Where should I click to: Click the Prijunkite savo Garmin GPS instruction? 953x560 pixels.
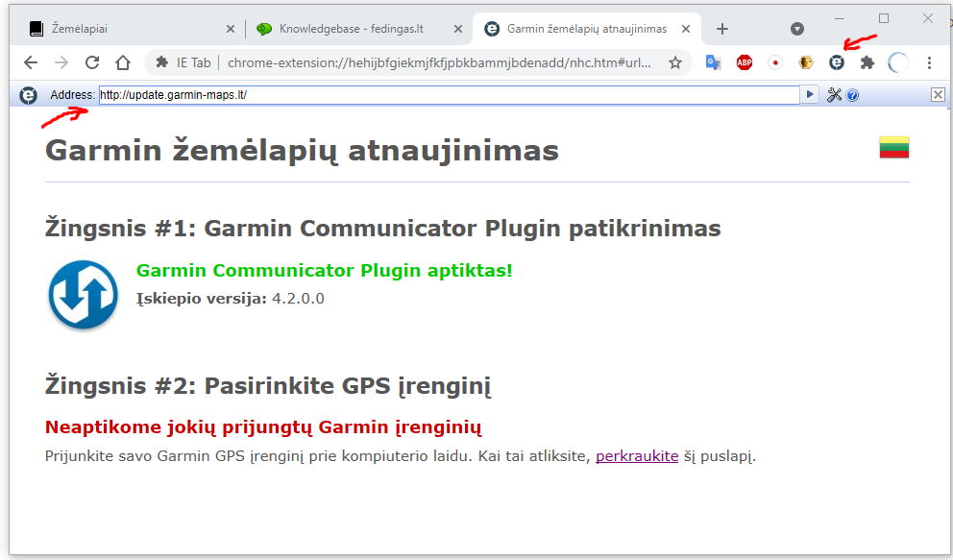click(401, 456)
